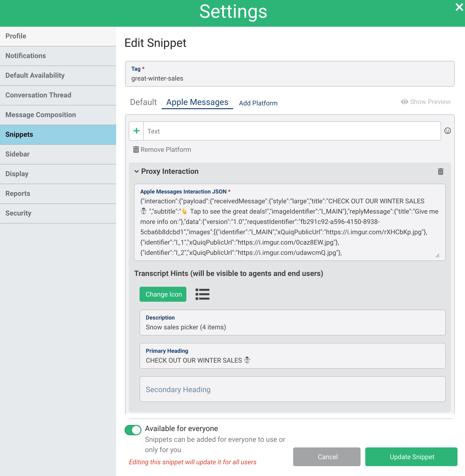Click the list icon next to Change Icon

(x=202, y=294)
